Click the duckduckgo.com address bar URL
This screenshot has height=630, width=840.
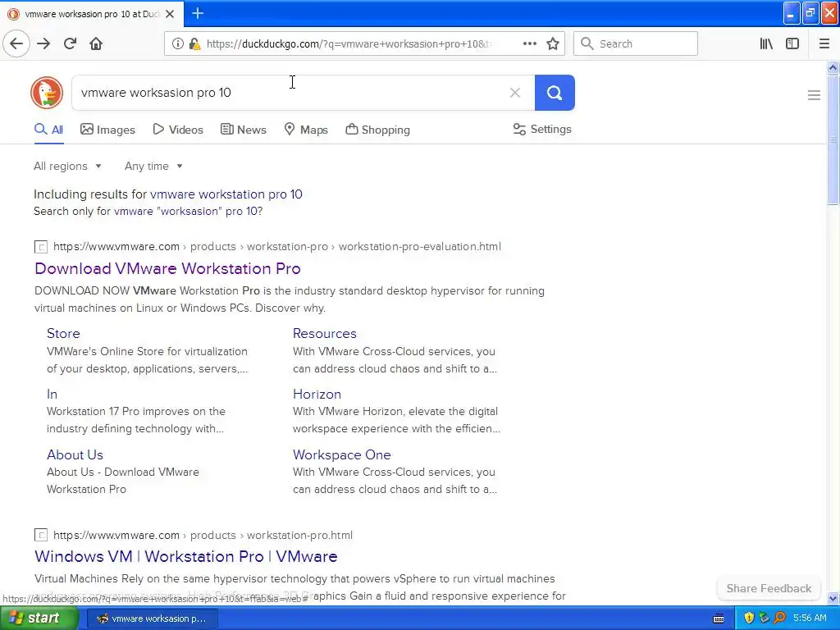(348, 43)
